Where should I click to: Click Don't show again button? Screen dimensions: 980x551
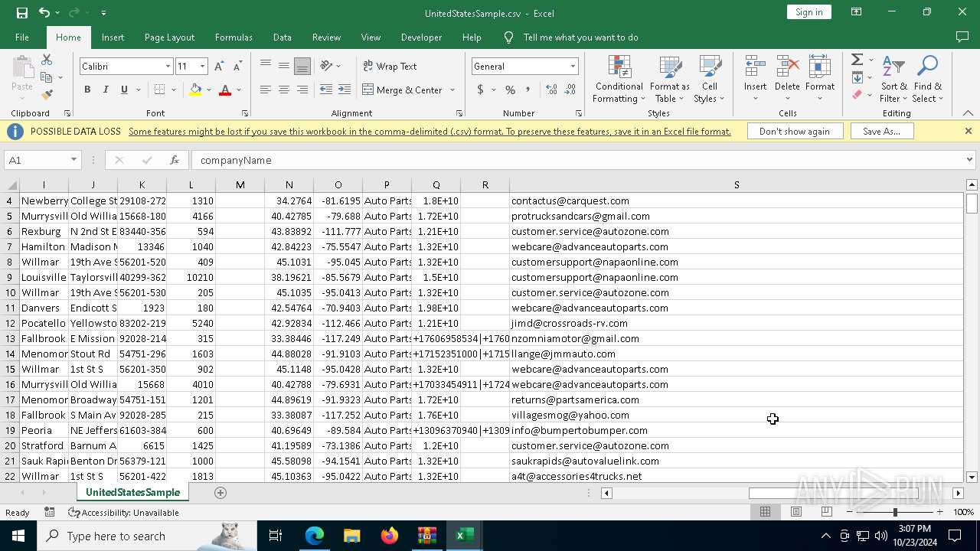click(794, 131)
